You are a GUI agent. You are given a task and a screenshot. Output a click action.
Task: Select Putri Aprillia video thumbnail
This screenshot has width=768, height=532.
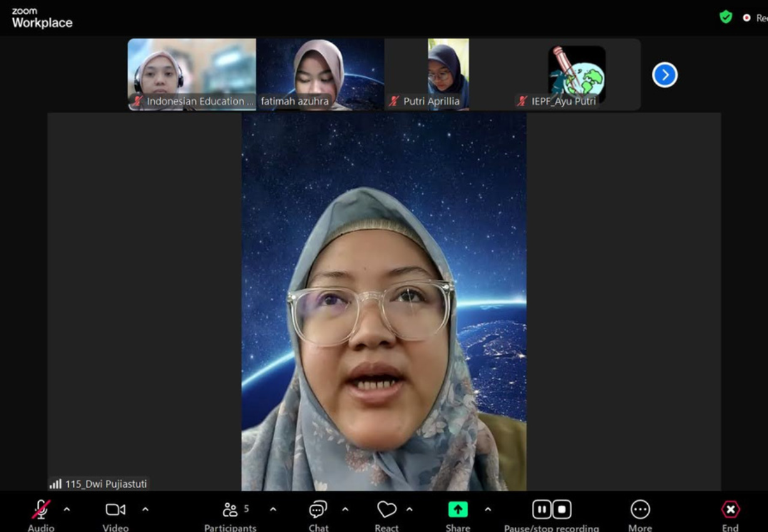[448, 74]
